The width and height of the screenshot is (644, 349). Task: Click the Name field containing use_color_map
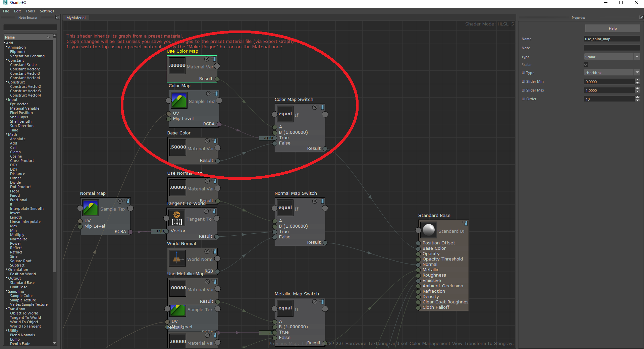coord(612,39)
